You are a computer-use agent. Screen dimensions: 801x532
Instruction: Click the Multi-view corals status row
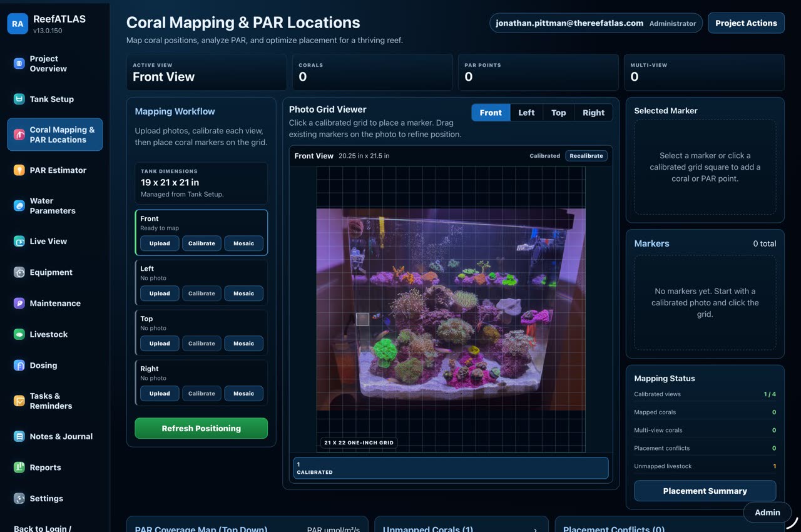coord(705,431)
